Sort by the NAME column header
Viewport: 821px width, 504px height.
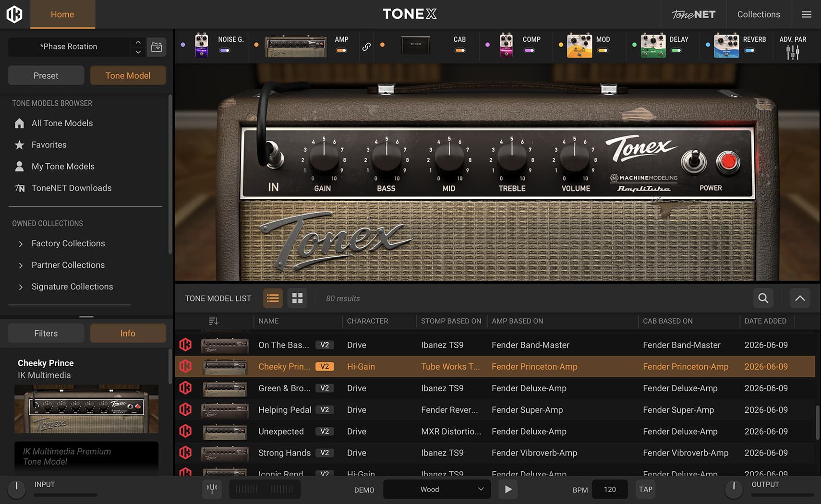[268, 321]
